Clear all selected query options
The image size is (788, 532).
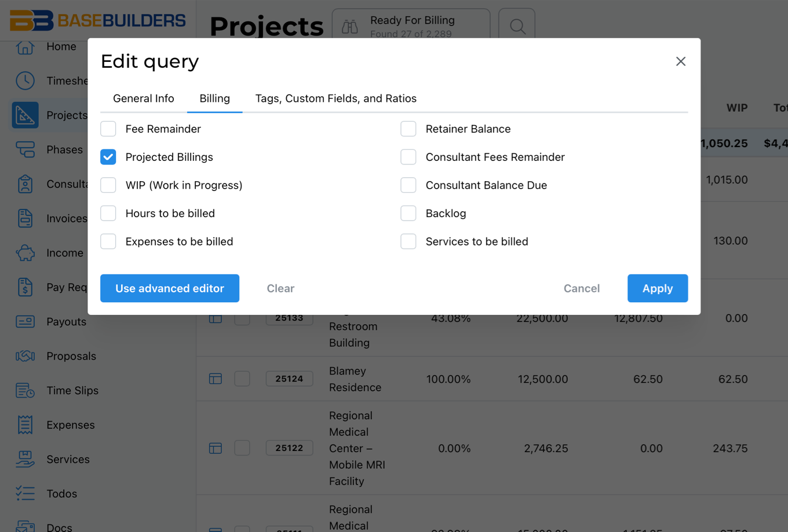click(280, 288)
